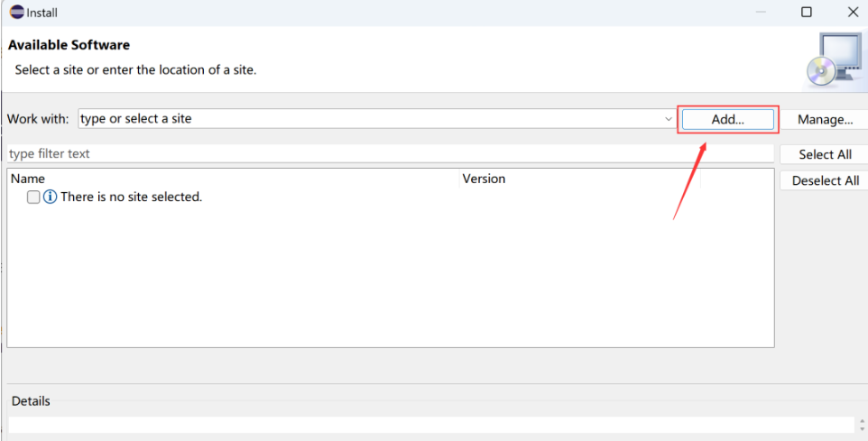Viewport: 868px width, 441px height.
Task: Minimize the Install dialog
Action: (x=761, y=12)
